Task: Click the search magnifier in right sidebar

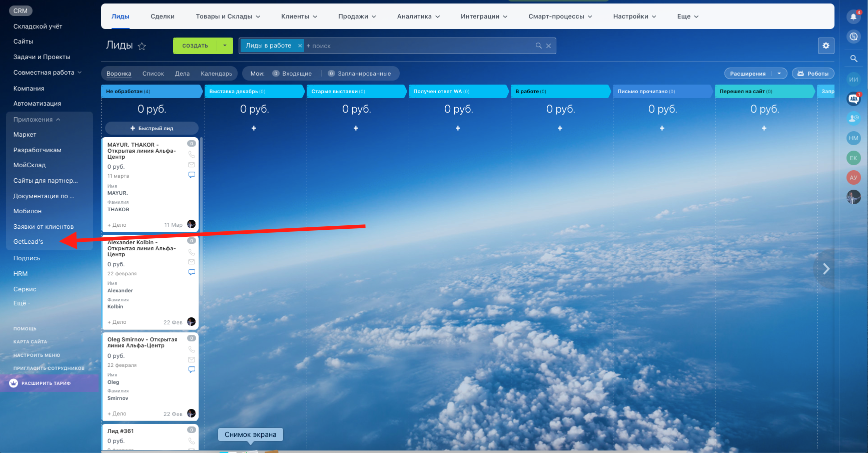Action: [853, 59]
